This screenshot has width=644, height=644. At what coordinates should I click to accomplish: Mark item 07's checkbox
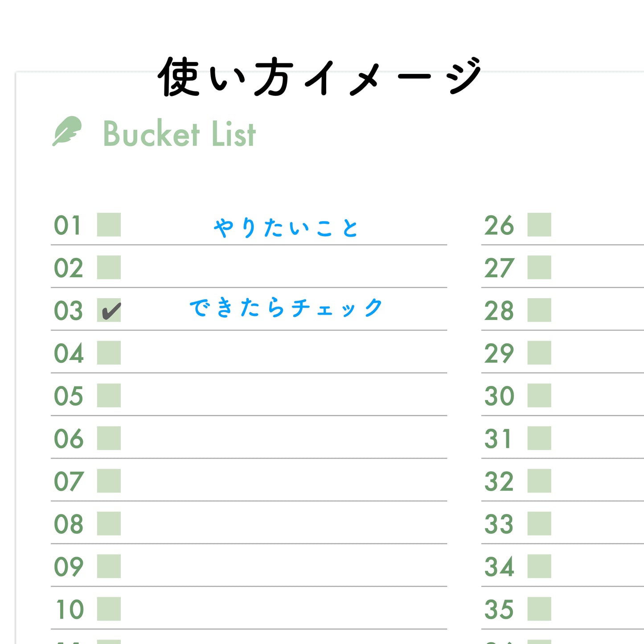click(109, 481)
